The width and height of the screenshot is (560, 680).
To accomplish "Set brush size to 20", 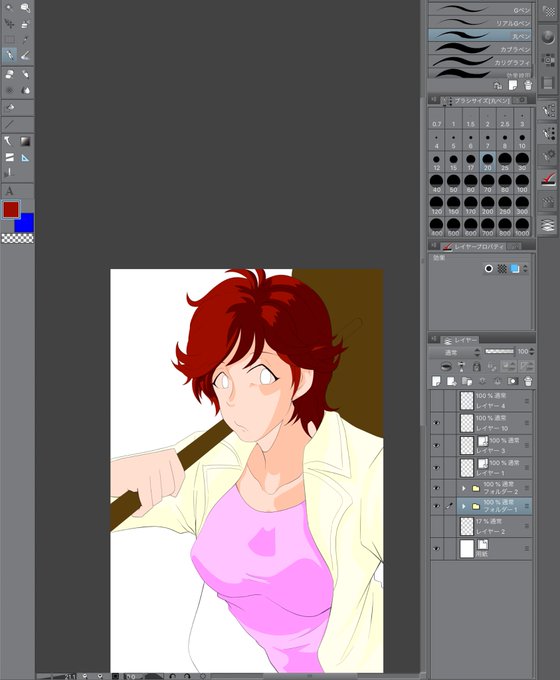I will [488, 162].
